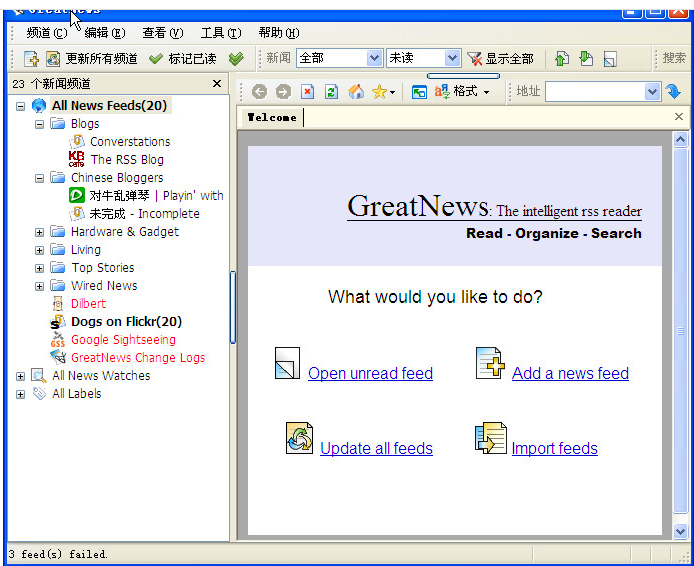Click the new feed icon in the main toolbar

[31, 59]
